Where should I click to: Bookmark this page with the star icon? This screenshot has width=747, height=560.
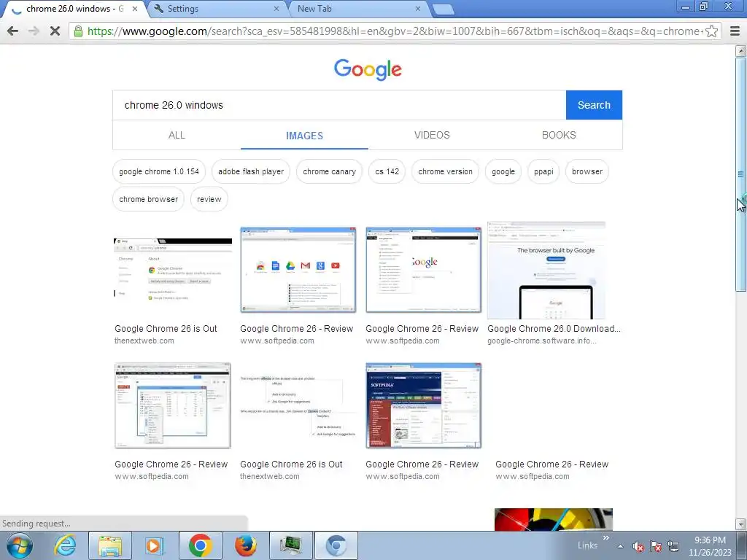[x=711, y=31]
